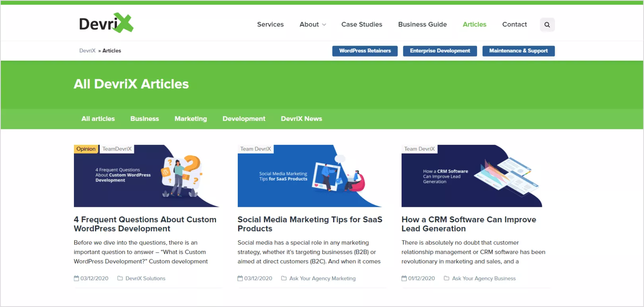Open '4 Frequent Questions About Custom WordPress Development' title
Image resolution: width=644 pixels, height=307 pixels.
coord(145,224)
